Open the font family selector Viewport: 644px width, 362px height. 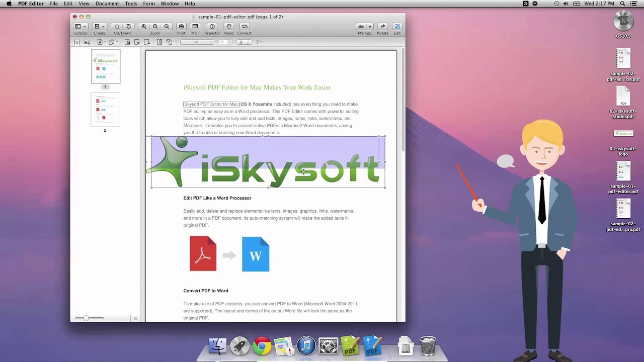[197, 42]
